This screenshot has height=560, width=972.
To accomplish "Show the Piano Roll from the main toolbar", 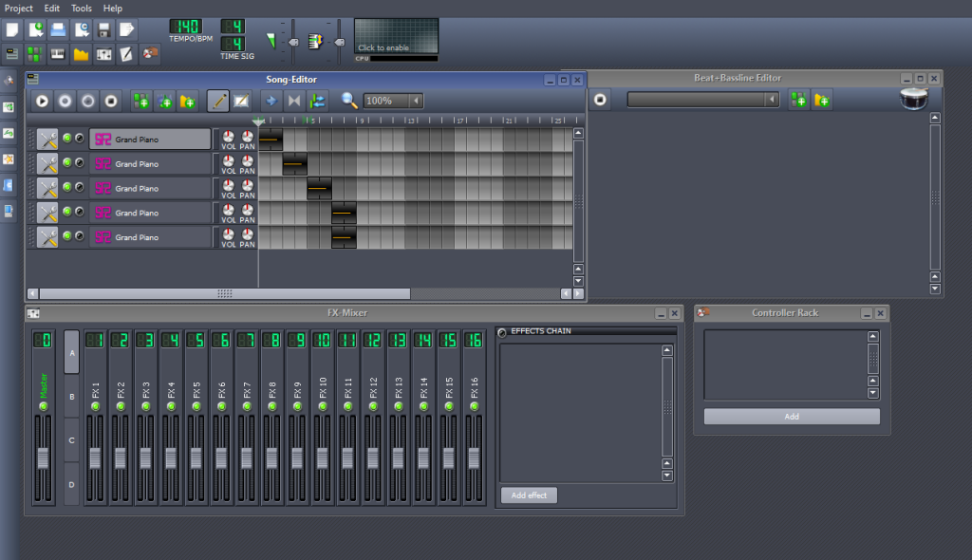I will [x=57, y=54].
